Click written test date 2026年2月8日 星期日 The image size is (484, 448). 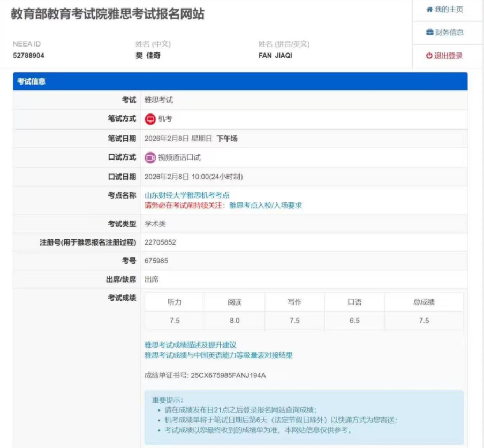tap(178, 139)
